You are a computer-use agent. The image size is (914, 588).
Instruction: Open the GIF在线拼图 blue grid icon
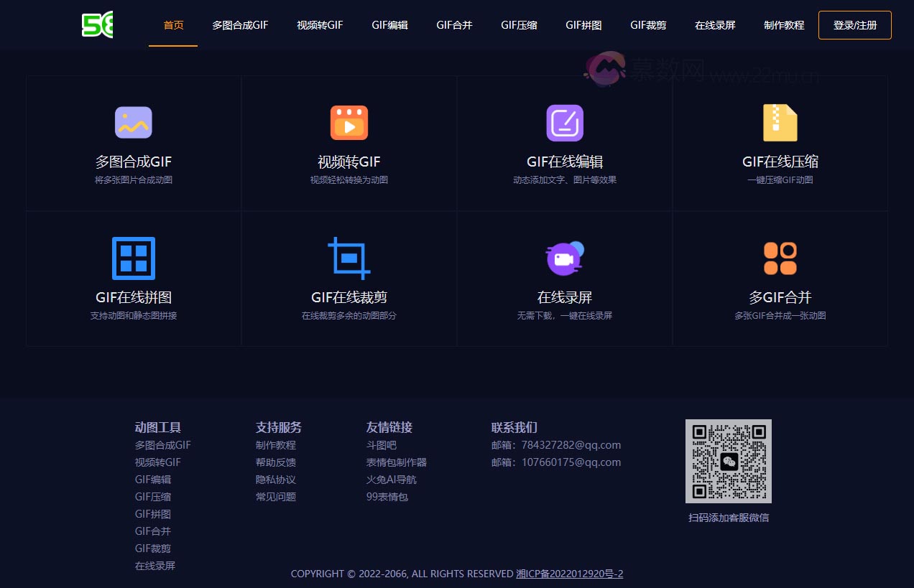click(134, 258)
